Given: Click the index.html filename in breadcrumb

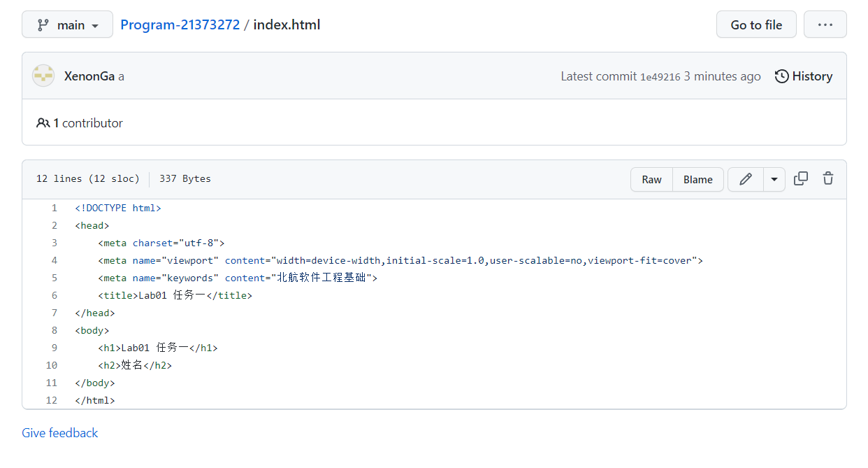Looking at the screenshot, I should click(287, 24).
